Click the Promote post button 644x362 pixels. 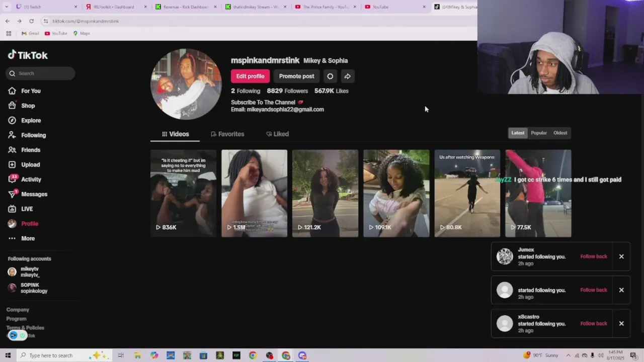(x=296, y=76)
